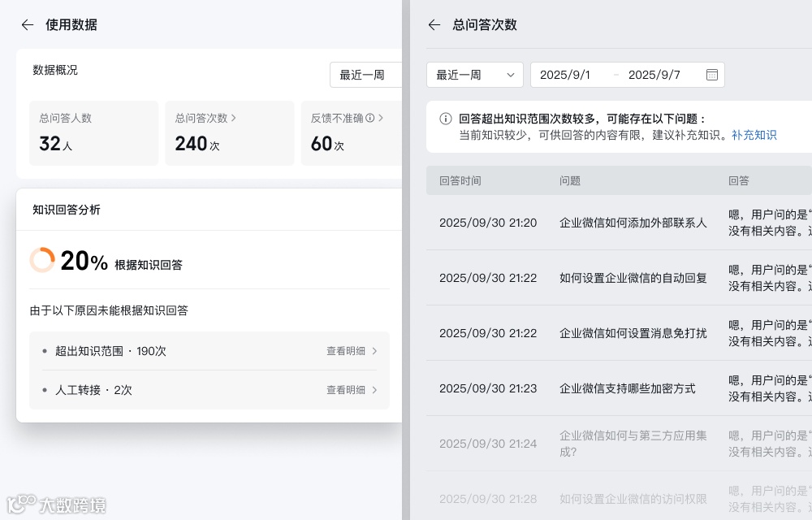Click timestamp 2025/09/30 21:23
Viewport: 812px width, 520px height.
[488, 388]
